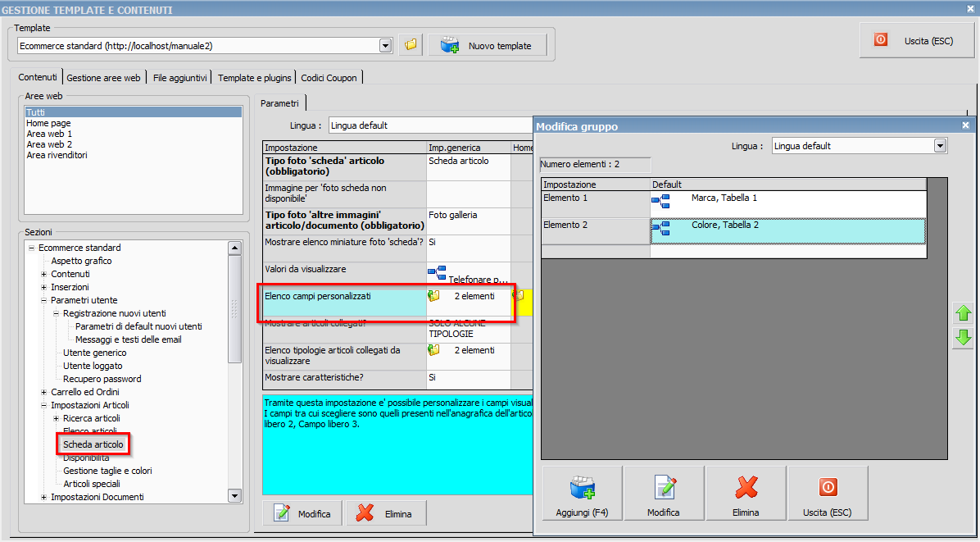Collapse the Parametri utente node
980x542 pixels.
[x=43, y=301]
